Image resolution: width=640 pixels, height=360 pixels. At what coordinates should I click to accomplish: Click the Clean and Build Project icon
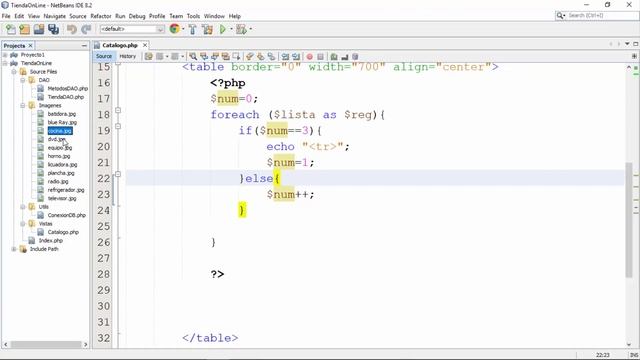207,29
